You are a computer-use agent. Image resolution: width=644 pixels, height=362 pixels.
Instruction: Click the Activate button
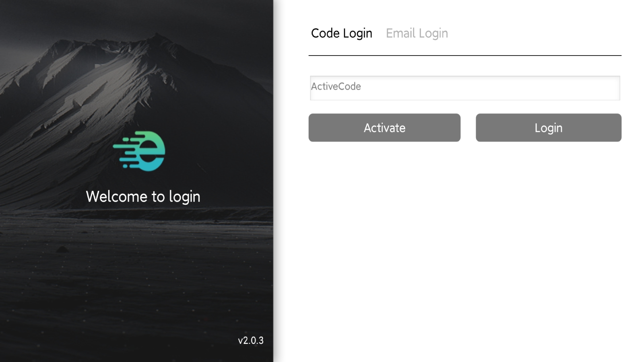384,128
